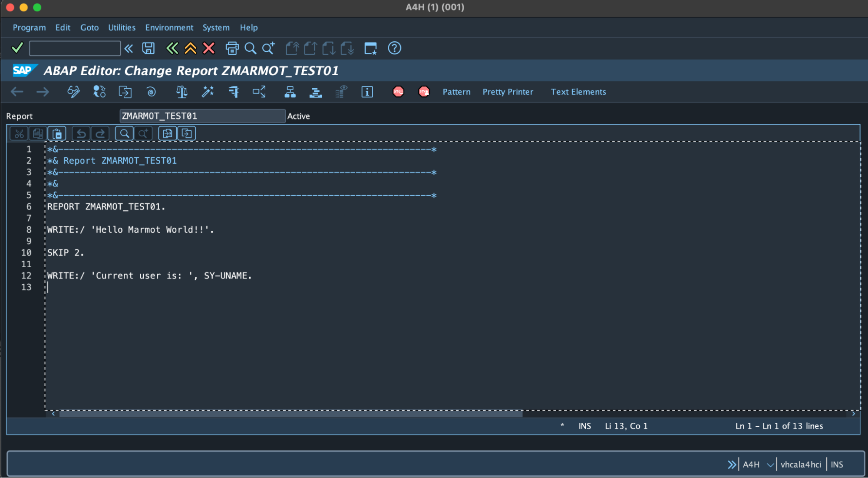Click the Find Next magnifier-plus icon
The height and width of the screenshot is (478, 868).
tap(268, 48)
